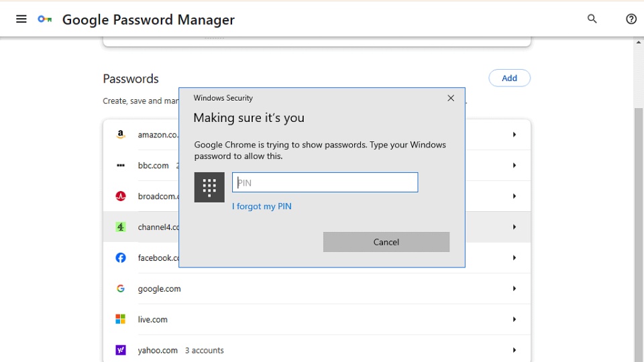Cancel the Windows Security prompt

coord(386,242)
